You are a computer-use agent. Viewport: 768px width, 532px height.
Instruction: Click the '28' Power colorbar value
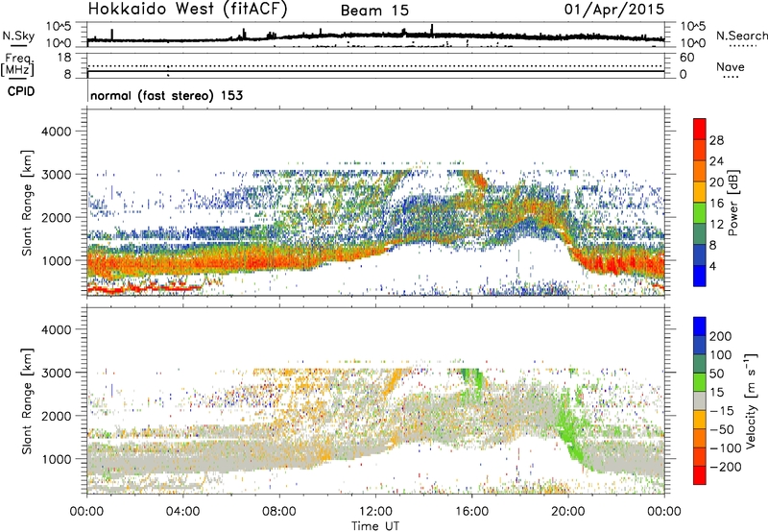click(716, 140)
